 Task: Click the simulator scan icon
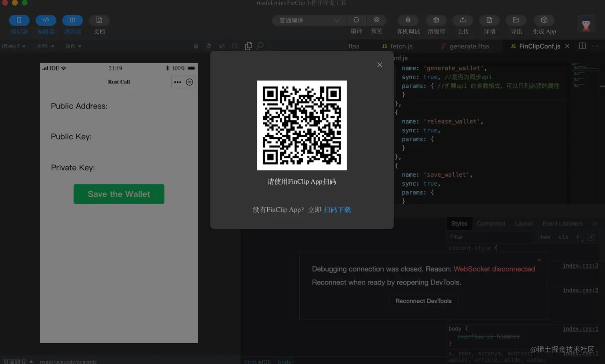pos(234,46)
